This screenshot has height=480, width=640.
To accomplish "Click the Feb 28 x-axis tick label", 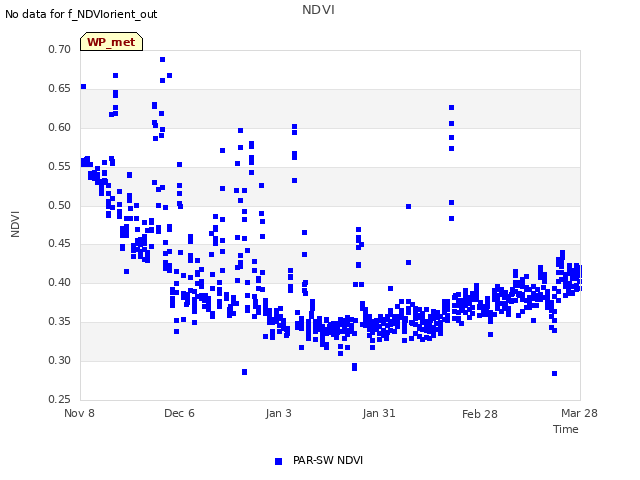I will [x=480, y=414].
